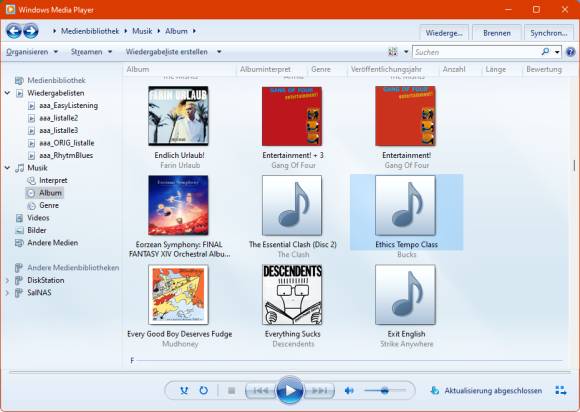Select Interpret under Musik
This screenshot has height=412, width=580.
[53, 180]
